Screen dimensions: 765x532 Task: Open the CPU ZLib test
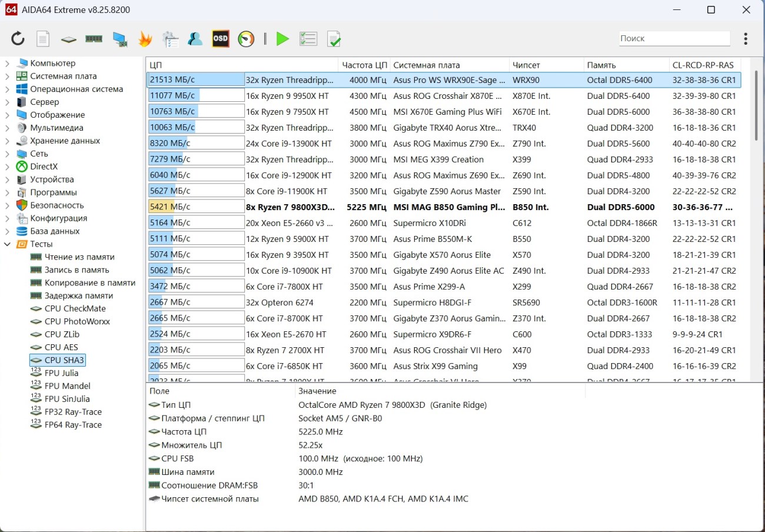click(x=62, y=335)
